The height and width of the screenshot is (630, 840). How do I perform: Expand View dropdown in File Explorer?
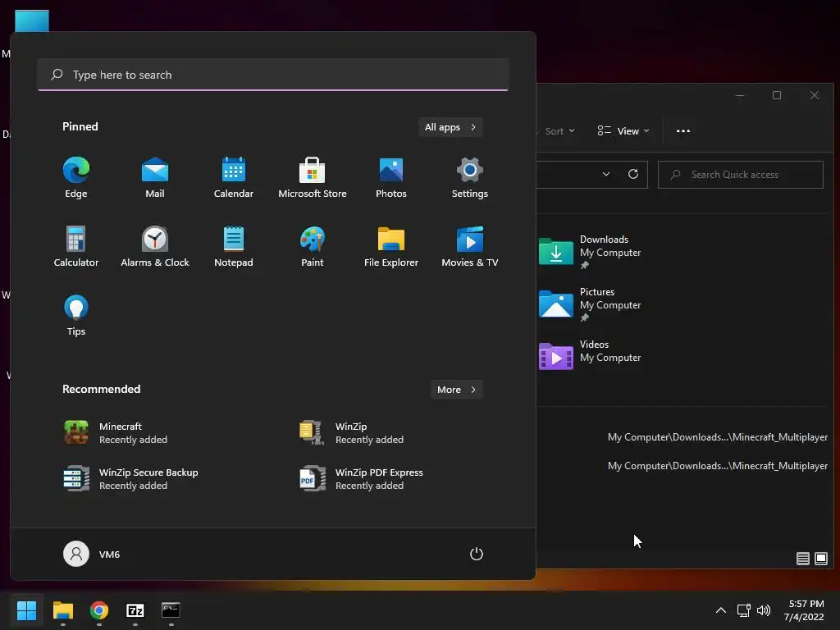(623, 131)
